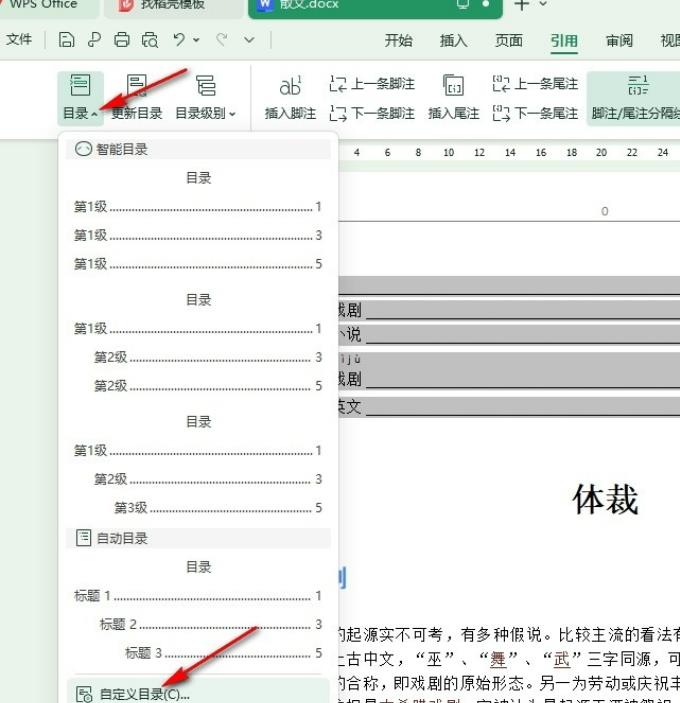Open Print Preview icon
Screen dimensions: 680x703
pyautogui.click(x=150, y=40)
